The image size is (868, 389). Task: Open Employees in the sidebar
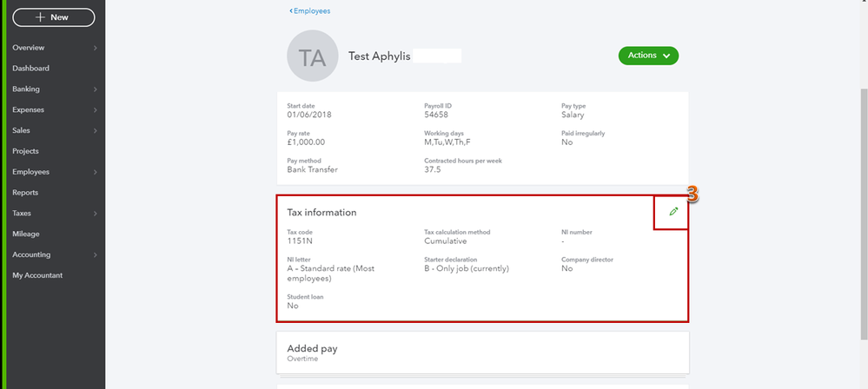[31, 172]
